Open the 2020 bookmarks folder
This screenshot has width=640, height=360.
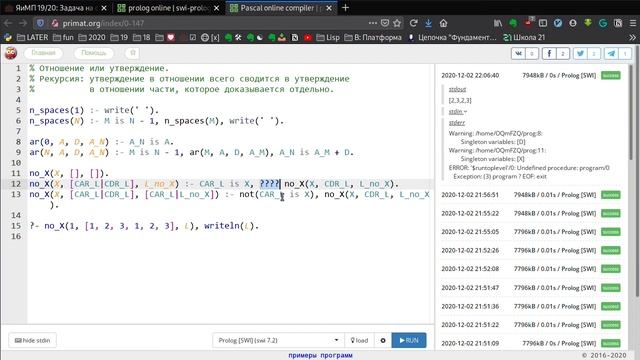(x=92, y=38)
